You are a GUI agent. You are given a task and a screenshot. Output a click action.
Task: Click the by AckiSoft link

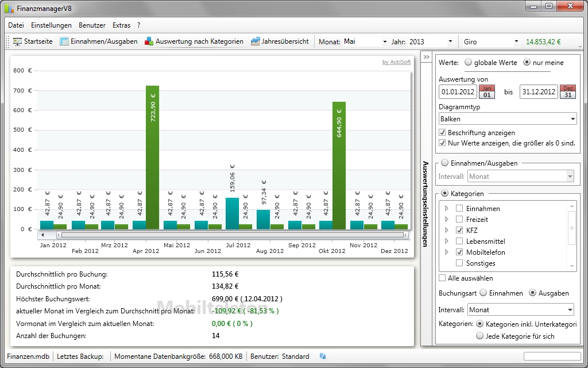[x=397, y=62]
